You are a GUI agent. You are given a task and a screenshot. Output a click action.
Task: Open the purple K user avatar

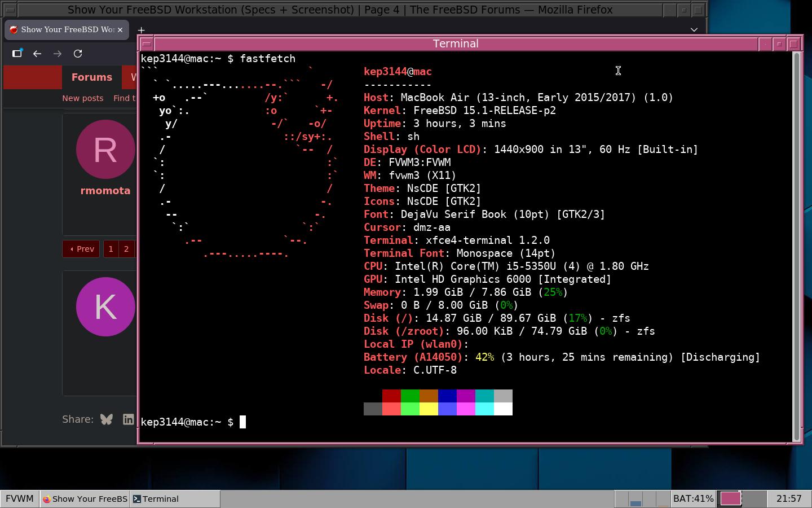(105, 307)
